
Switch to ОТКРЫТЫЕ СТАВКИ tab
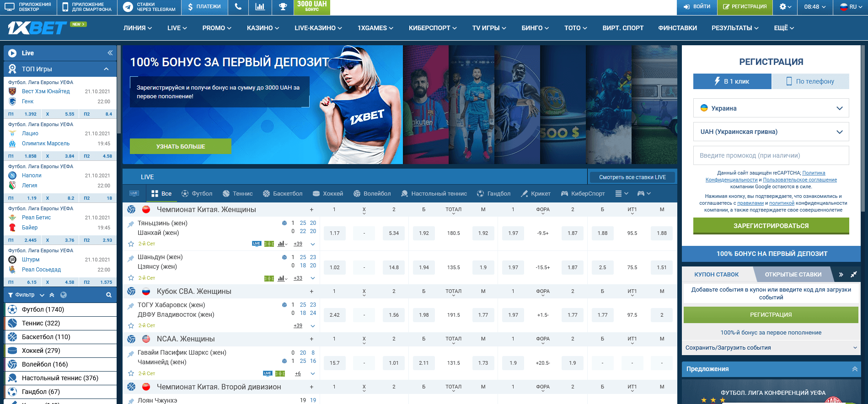[x=793, y=275]
